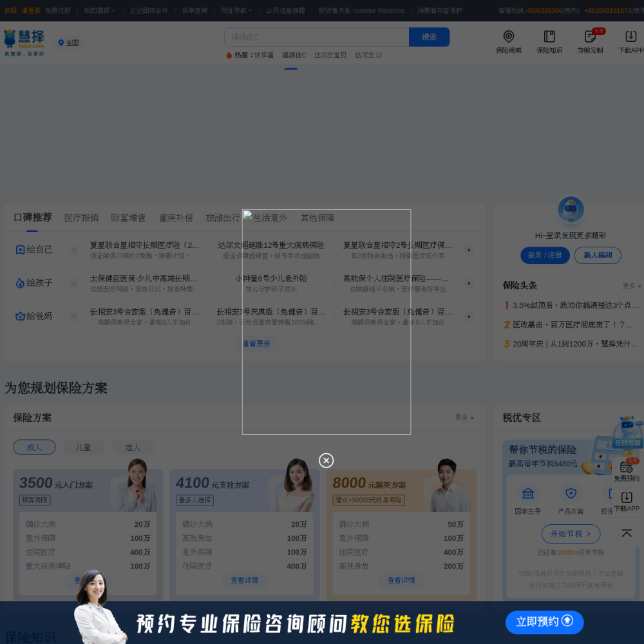
Task: Click the broken image ad popup
Action: pyautogui.click(x=326, y=321)
